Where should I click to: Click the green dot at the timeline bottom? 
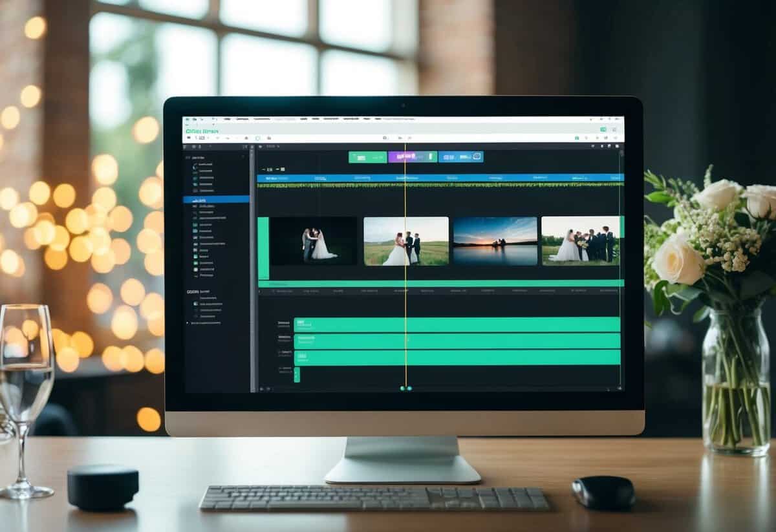(x=402, y=388)
